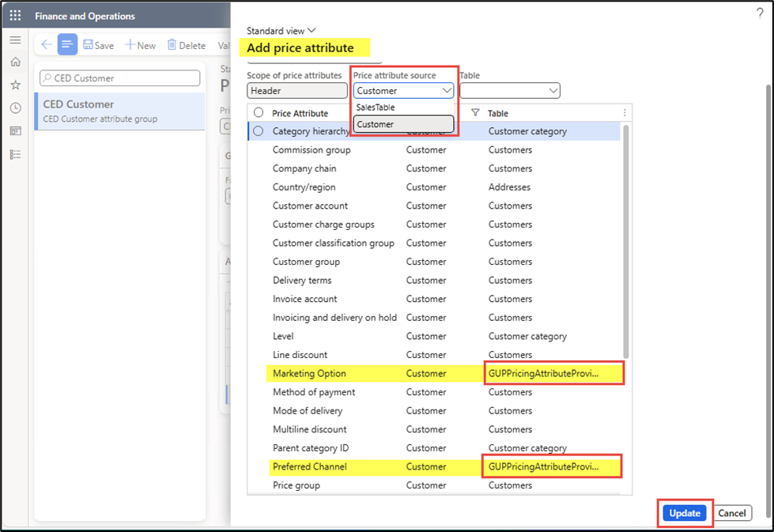The width and height of the screenshot is (774, 532).
Task: Expand the hamburger navigation menu
Action: 15,40
